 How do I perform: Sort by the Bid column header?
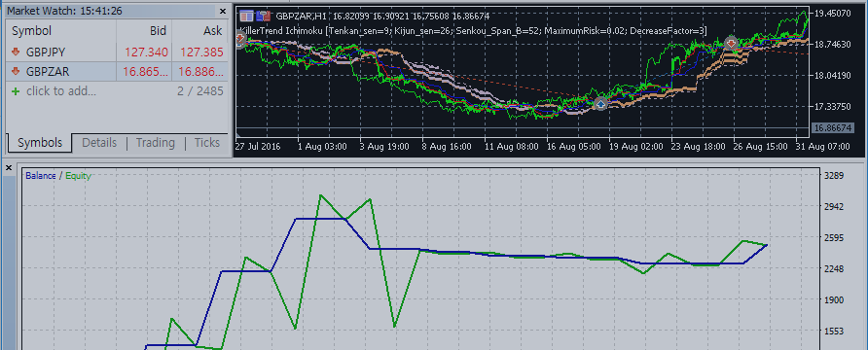(x=144, y=31)
